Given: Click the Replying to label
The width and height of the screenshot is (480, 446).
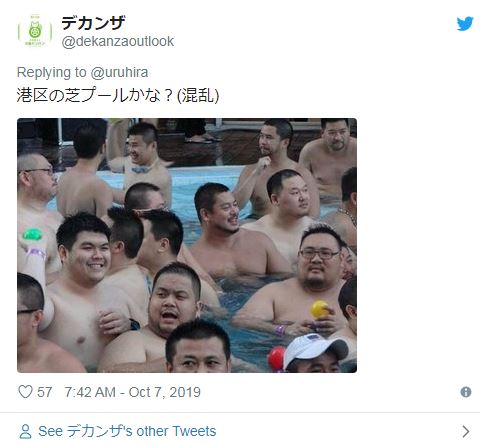Looking at the screenshot, I should click(x=52, y=73).
